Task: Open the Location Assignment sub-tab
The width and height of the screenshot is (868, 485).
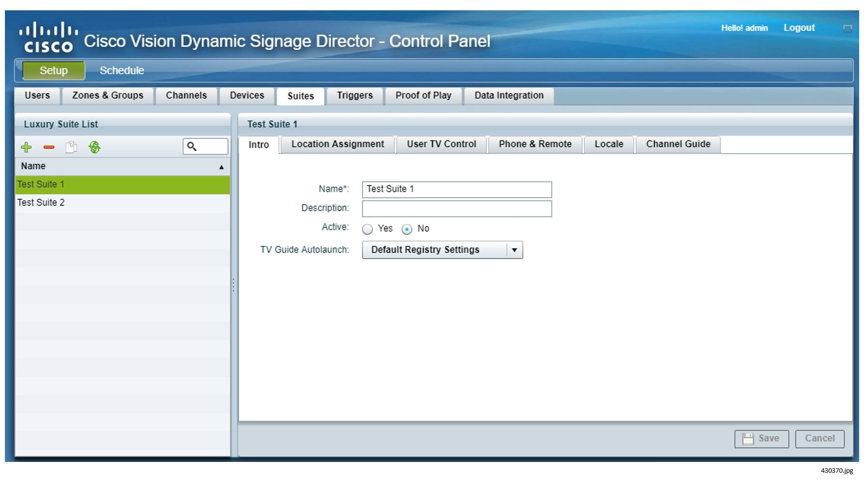Action: coord(338,144)
